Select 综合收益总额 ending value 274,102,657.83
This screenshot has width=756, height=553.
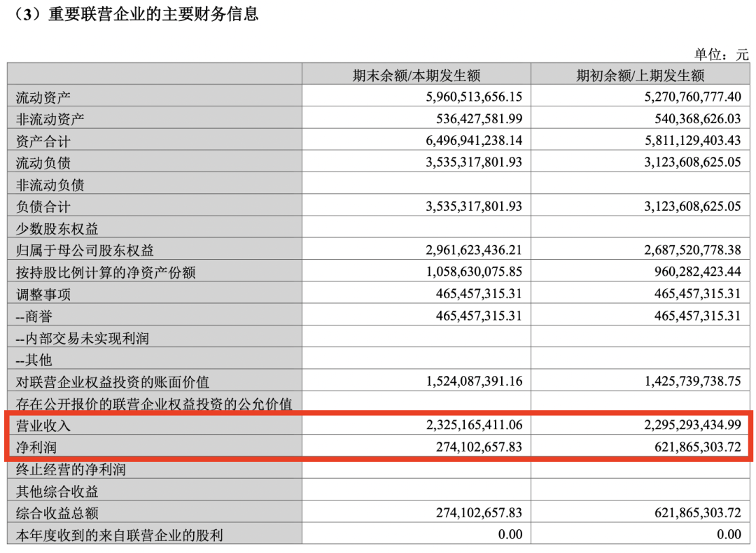(x=479, y=512)
